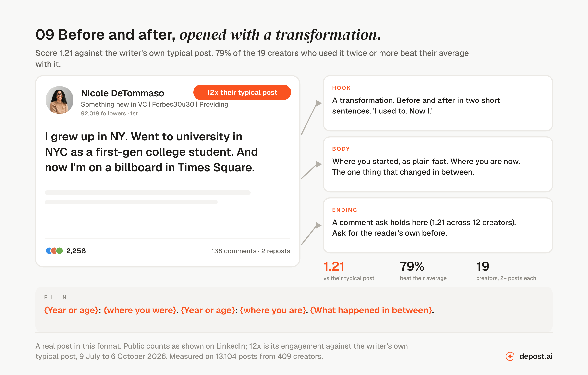Click the 'Score 1.21 against the writer's' subtitle

(x=252, y=59)
